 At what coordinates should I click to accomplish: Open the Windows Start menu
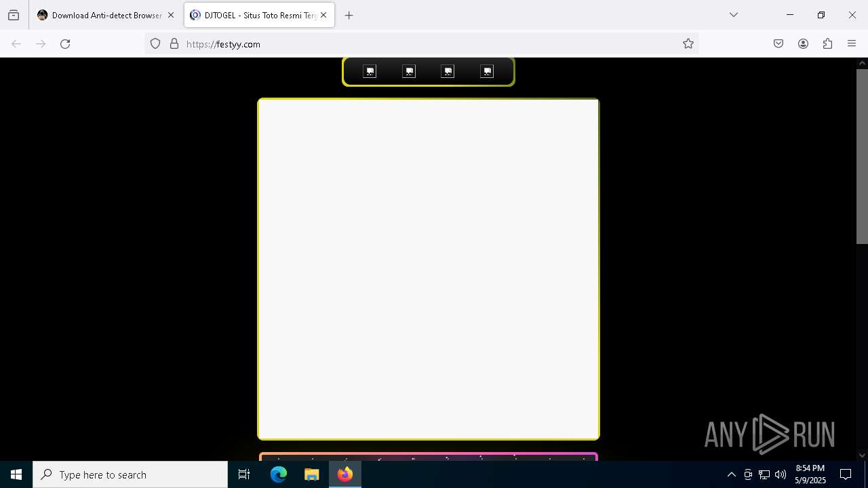tap(16, 474)
